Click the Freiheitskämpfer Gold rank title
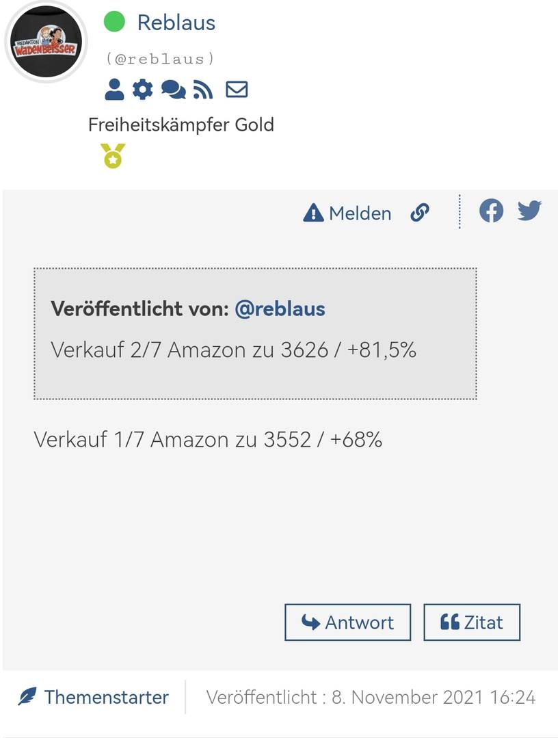The image size is (560, 738). pos(181,124)
